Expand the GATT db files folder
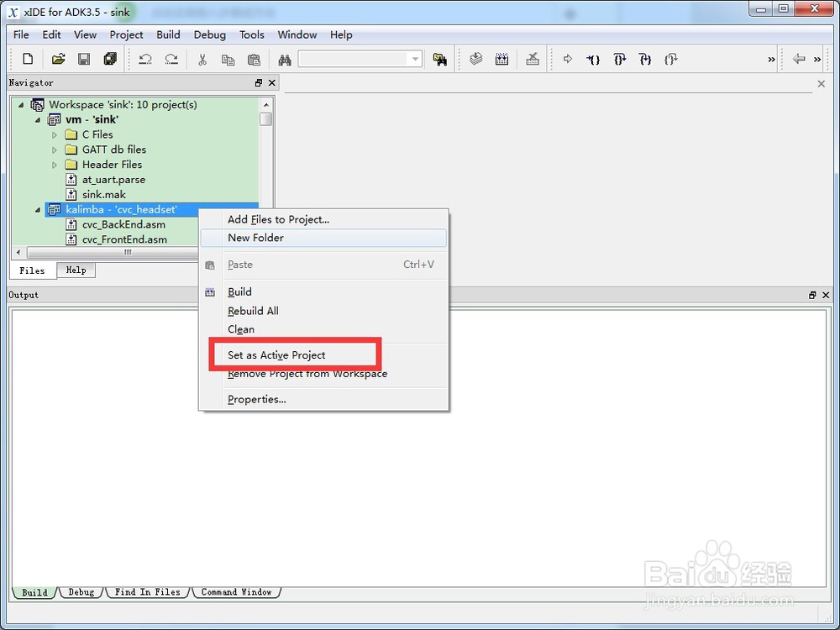840x630 pixels. 55,150
